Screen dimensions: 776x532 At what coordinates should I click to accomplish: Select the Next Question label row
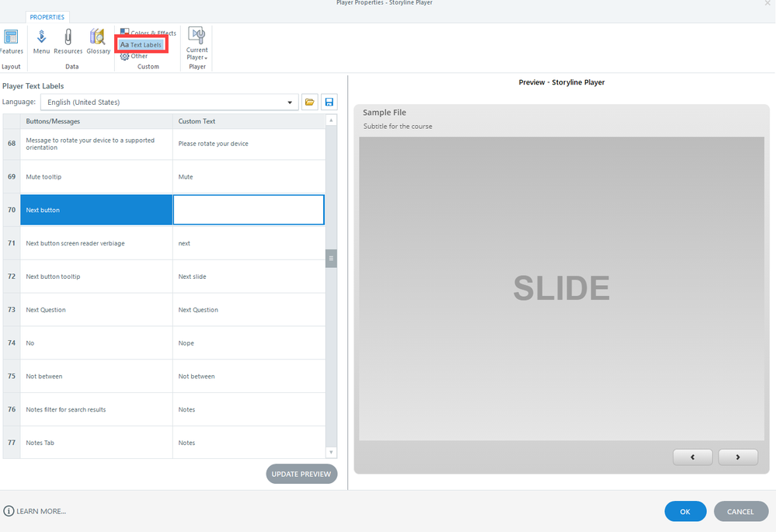click(96, 310)
